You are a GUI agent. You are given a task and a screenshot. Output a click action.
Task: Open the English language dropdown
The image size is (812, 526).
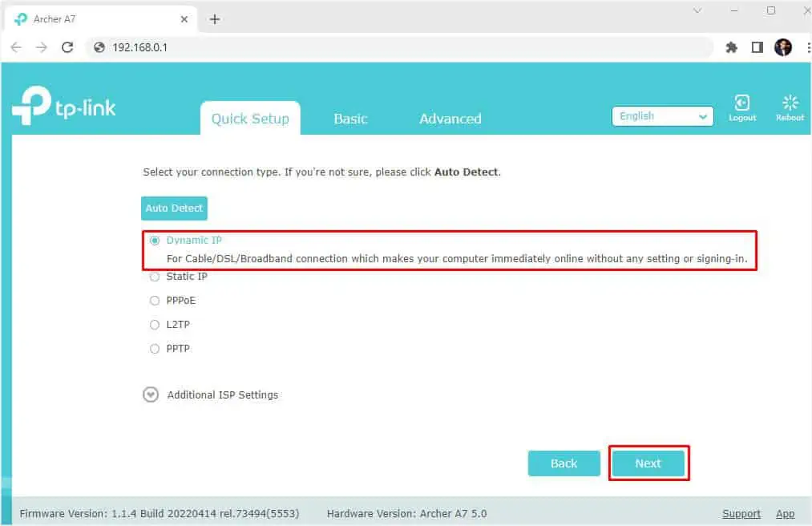click(662, 115)
